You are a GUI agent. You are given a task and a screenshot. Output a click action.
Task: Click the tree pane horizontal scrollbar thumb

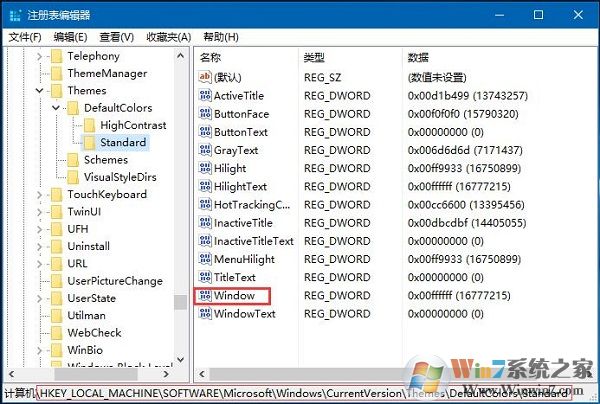click(x=96, y=374)
